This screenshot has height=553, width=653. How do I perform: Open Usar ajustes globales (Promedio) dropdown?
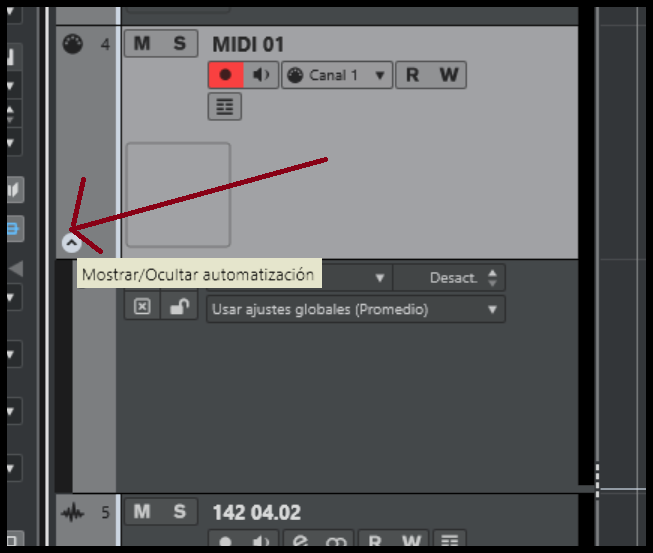(356, 309)
